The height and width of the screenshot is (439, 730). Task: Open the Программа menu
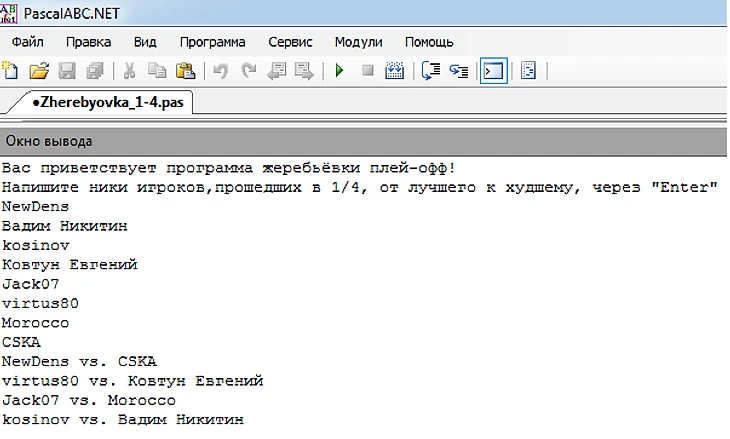coord(212,42)
